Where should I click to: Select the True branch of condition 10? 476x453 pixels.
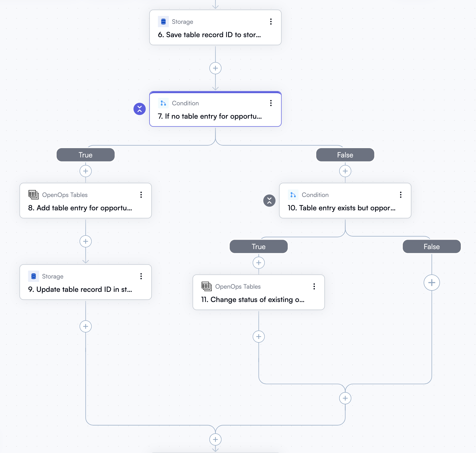(258, 246)
